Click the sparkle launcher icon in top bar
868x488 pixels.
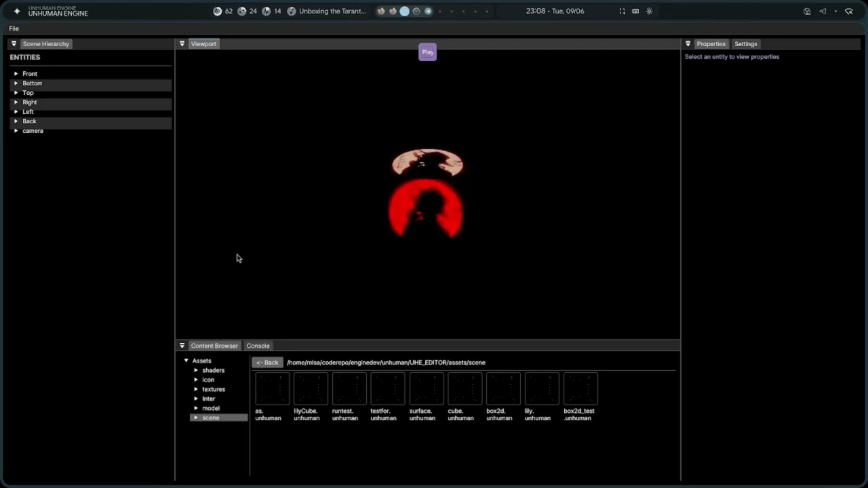pos(17,12)
